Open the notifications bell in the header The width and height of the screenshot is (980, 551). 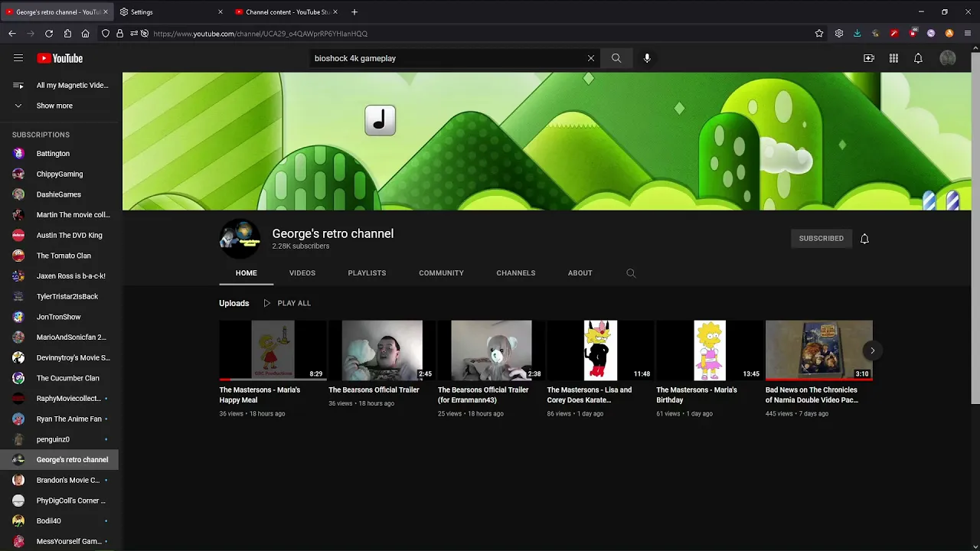pyautogui.click(x=918, y=58)
